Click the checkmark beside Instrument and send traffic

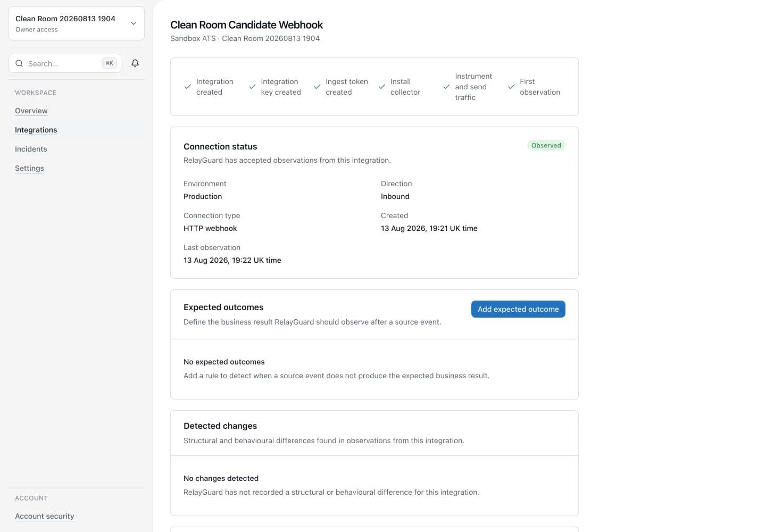pyautogui.click(x=446, y=87)
